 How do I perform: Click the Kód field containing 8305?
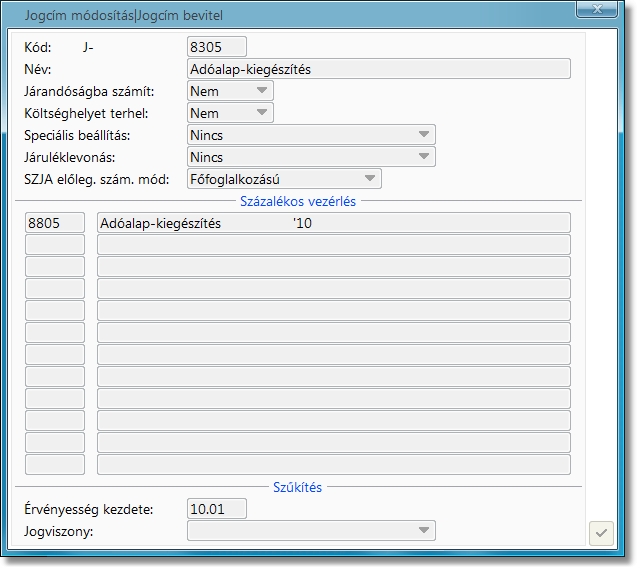click(217, 47)
